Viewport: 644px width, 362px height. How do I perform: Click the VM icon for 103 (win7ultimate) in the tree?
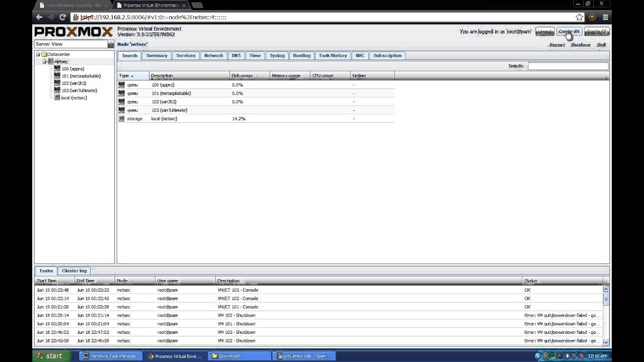coord(57,90)
